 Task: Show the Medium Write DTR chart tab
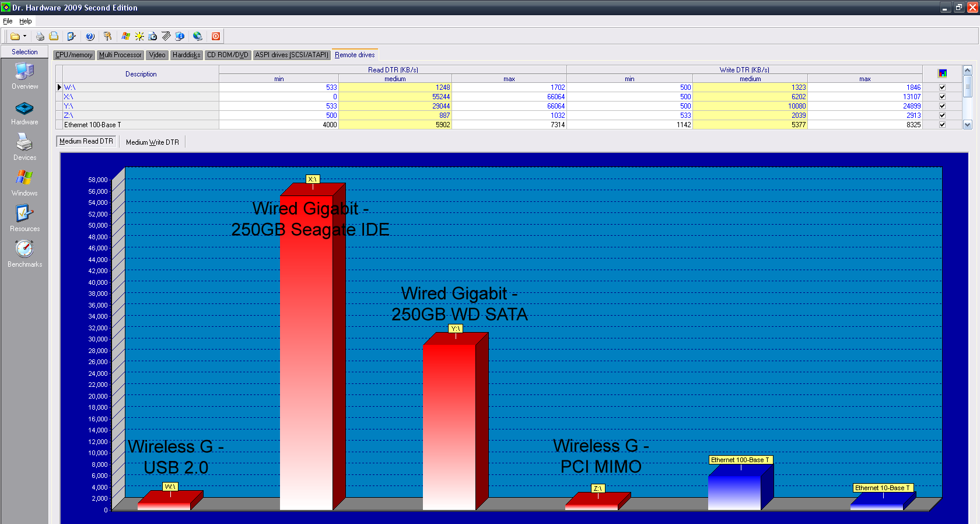pos(153,142)
